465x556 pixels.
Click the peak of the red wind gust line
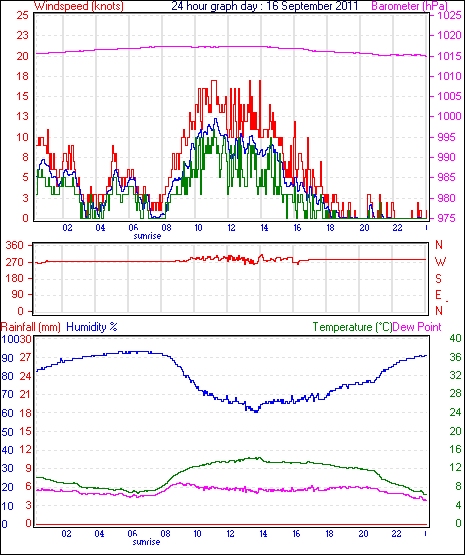[214, 81]
